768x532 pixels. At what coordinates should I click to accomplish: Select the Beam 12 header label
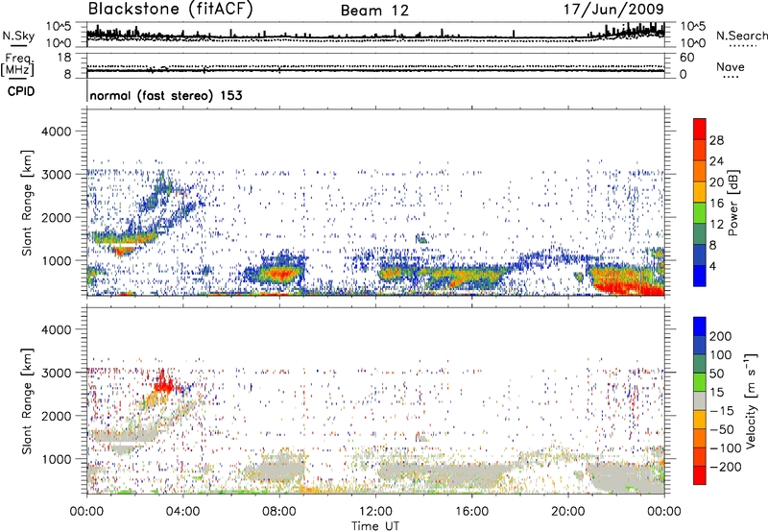(374, 11)
